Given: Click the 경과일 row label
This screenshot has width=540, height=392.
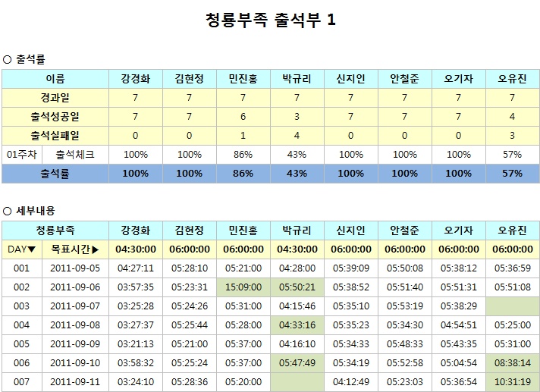Looking at the screenshot, I should pyautogui.click(x=55, y=98).
